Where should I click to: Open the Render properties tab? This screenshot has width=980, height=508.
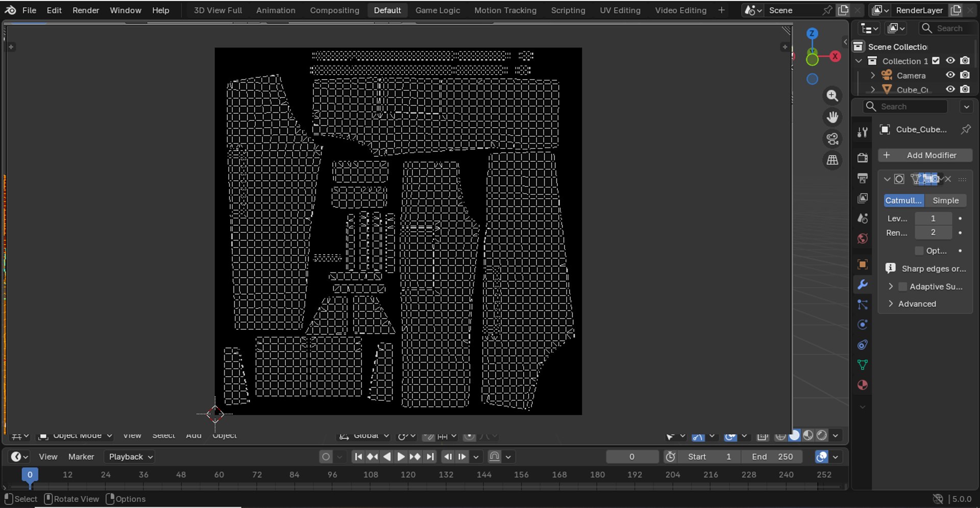click(x=863, y=158)
